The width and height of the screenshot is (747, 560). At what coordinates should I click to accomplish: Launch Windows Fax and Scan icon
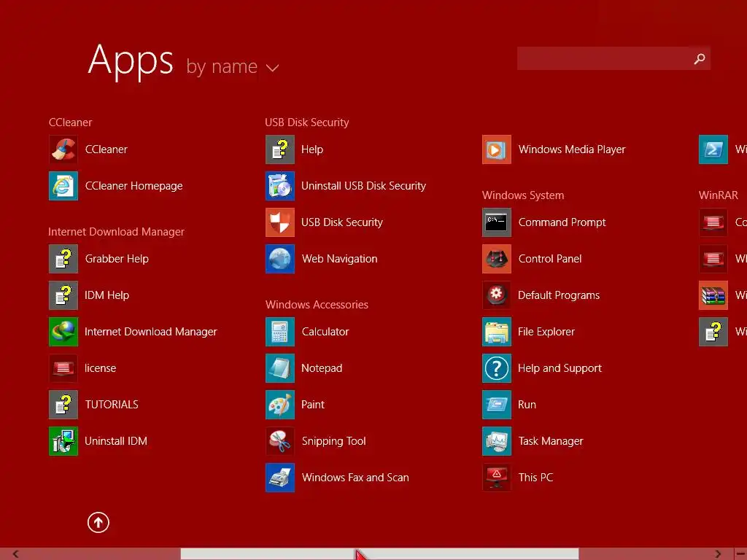pos(280,478)
